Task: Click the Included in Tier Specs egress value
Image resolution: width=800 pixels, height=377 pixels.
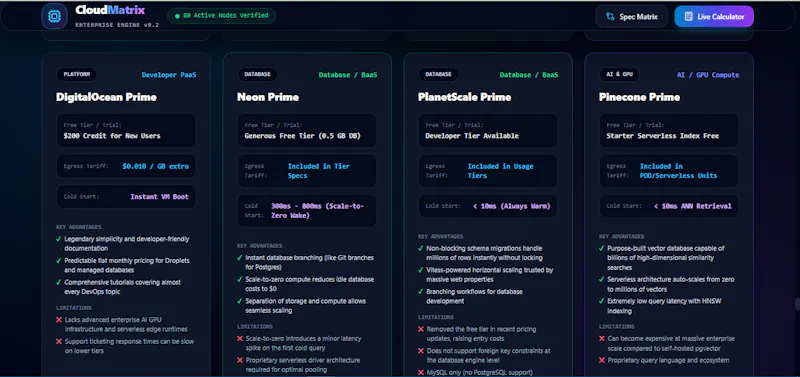Action: point(319,171)
